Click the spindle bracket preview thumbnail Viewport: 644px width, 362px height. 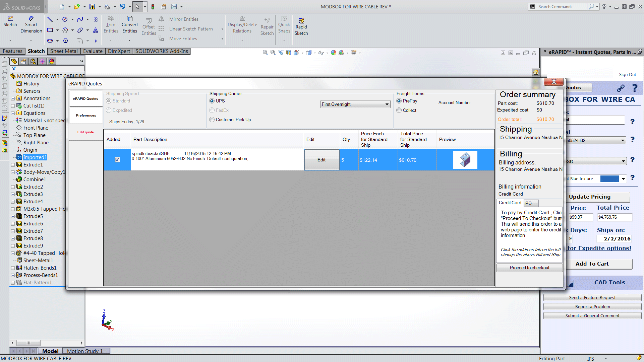[465, 160]
